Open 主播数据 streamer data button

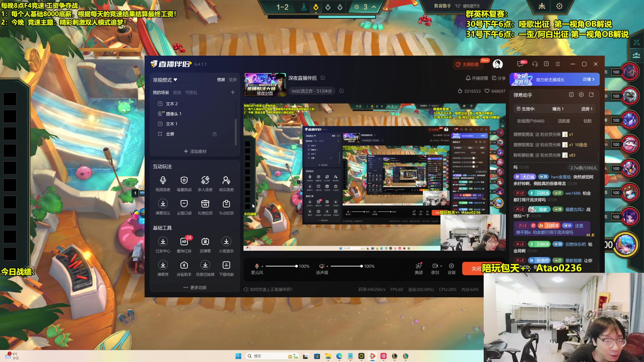point(467,64)
